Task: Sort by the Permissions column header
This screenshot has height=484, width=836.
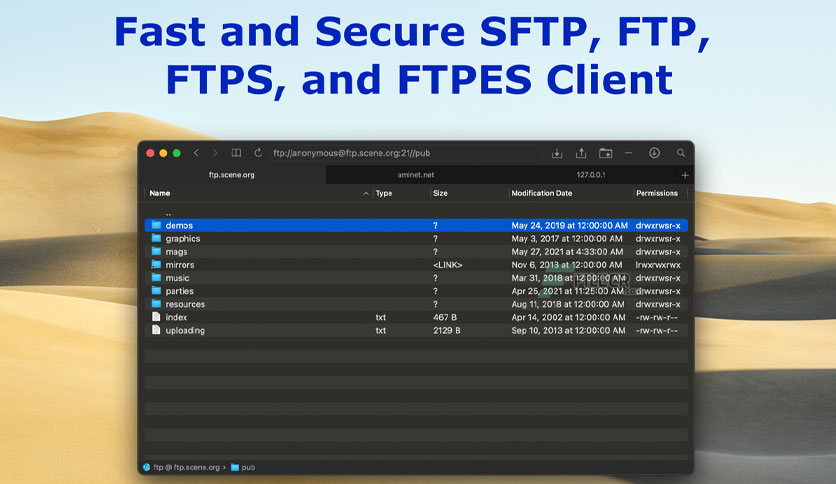Action: point(657,193)
